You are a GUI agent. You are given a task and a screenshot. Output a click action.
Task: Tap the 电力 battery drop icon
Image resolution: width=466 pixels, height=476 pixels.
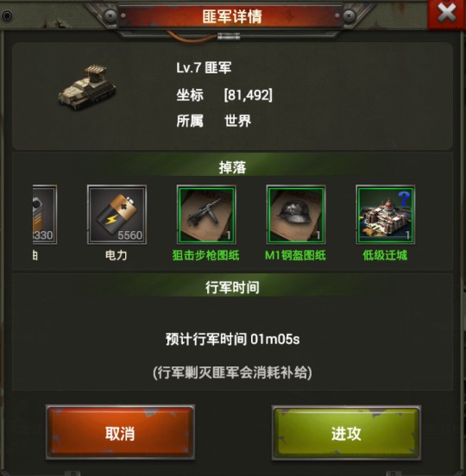[116, 215]
